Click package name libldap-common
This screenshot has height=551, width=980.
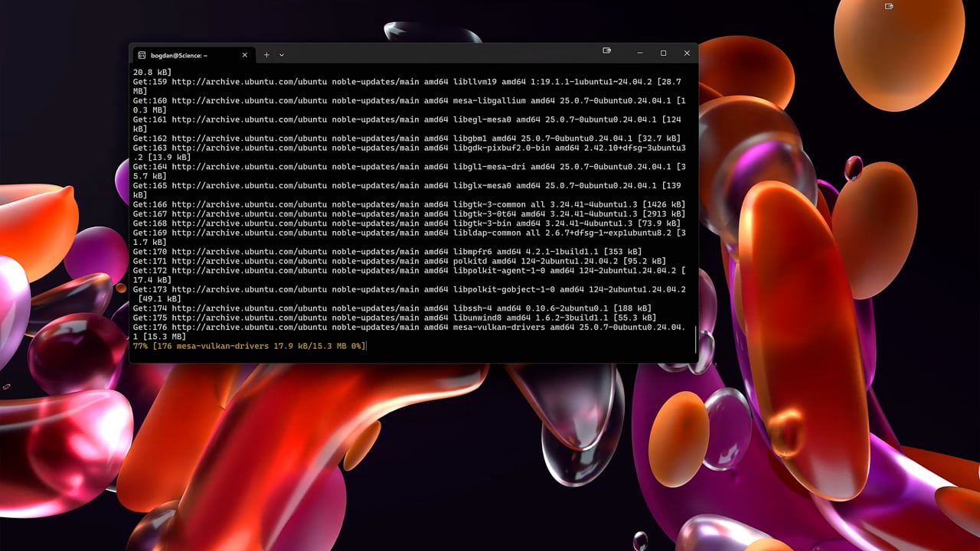(x=487, y=233)
